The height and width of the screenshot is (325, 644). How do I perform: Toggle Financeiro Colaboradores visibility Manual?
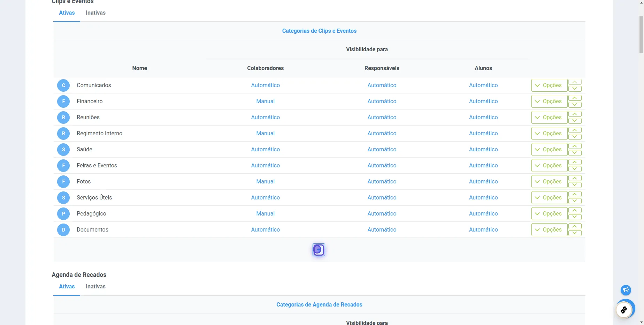tap(265, 101)
